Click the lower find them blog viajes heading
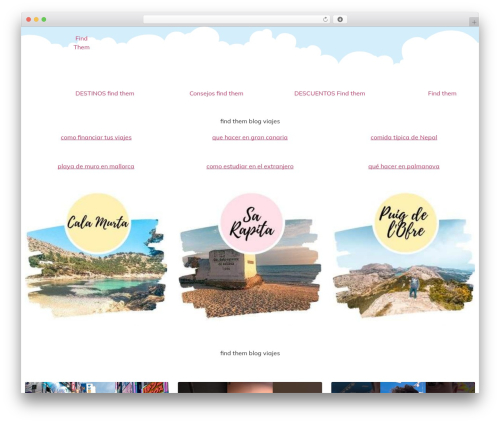The width and height of the screenshot is (500, 423). tap(250, 353)
